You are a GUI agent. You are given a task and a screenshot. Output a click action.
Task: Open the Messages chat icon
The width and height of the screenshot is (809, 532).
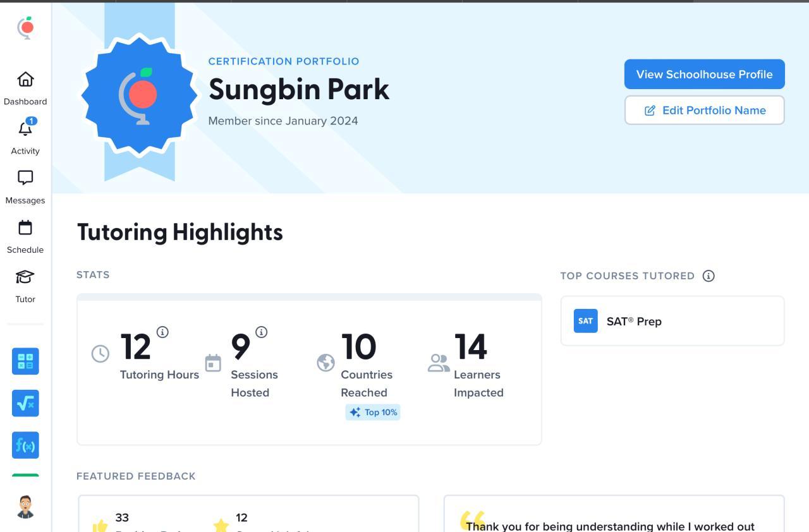point(25,178)
